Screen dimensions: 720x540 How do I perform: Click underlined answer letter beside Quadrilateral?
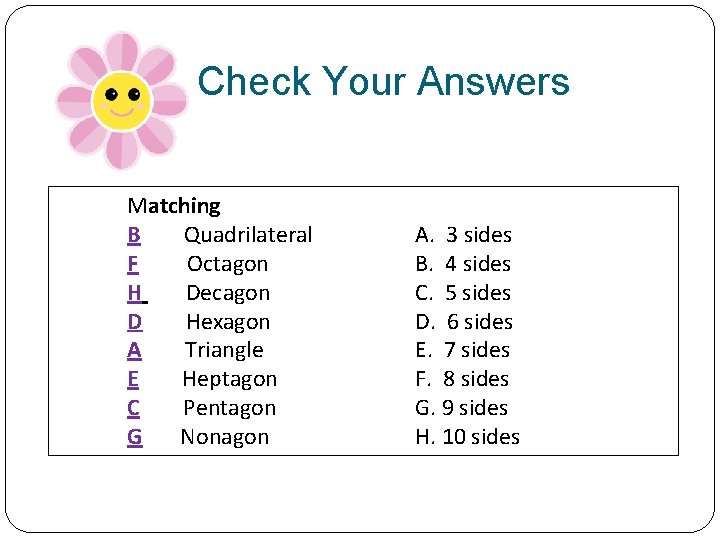[x=134, y=235]
